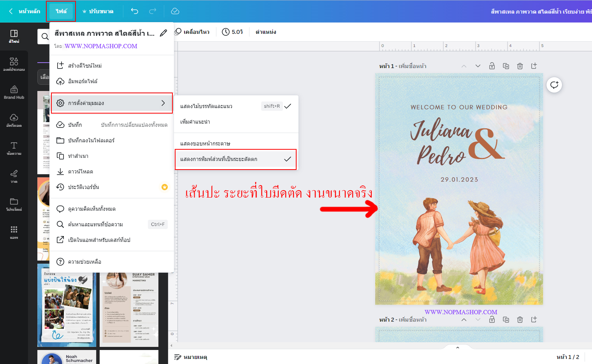Expand การตั้งค่ามุมมอง view settings submenu
592x364 pixels.
tap(112, 103)
